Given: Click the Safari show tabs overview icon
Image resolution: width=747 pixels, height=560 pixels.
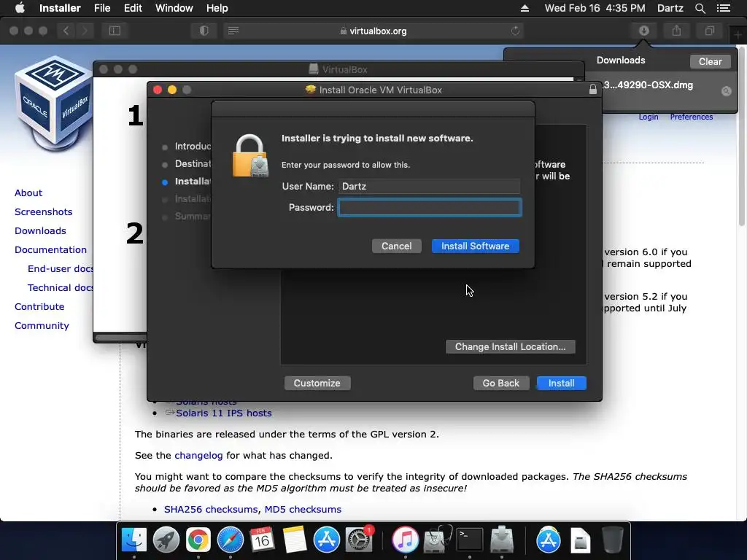Looking at the screenshot, I should tap(709, 31).
